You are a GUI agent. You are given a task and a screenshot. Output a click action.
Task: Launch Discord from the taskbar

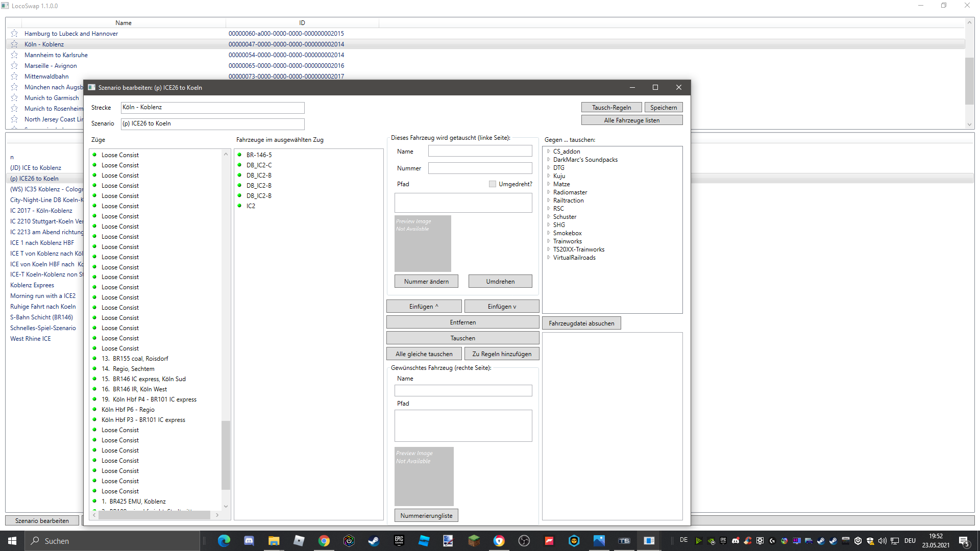249,541
